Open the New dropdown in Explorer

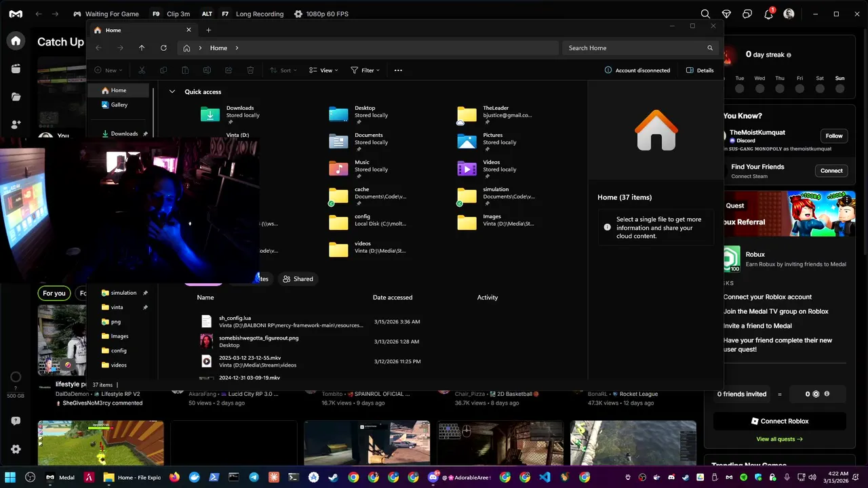(x=107, y=70)
